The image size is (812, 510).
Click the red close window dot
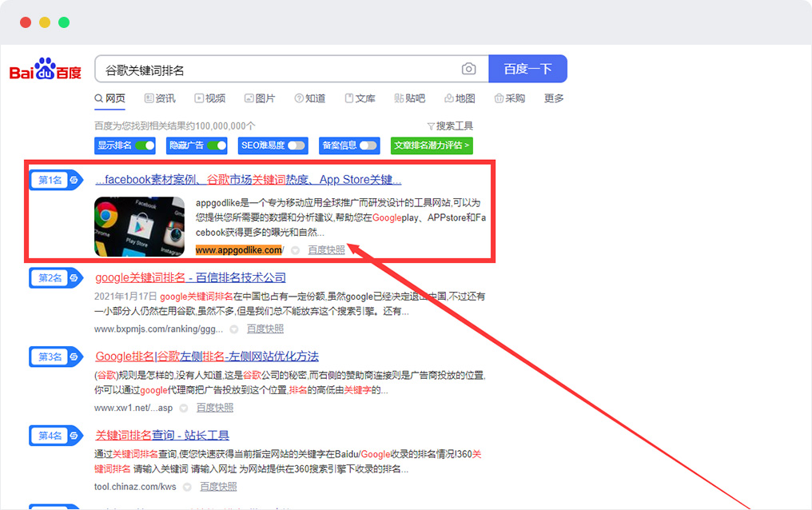pyautogui.click(x=26, y=22)
